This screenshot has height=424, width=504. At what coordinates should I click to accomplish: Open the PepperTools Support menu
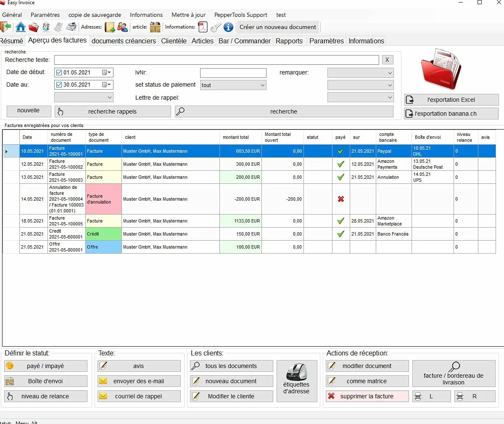(x=241, y=15)
